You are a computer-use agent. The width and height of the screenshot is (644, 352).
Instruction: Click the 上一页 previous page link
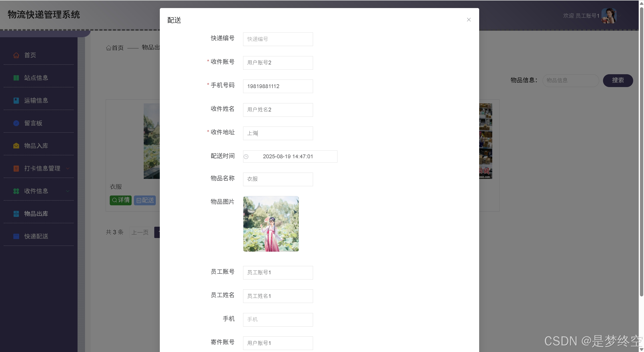click(x=140, y=232)
